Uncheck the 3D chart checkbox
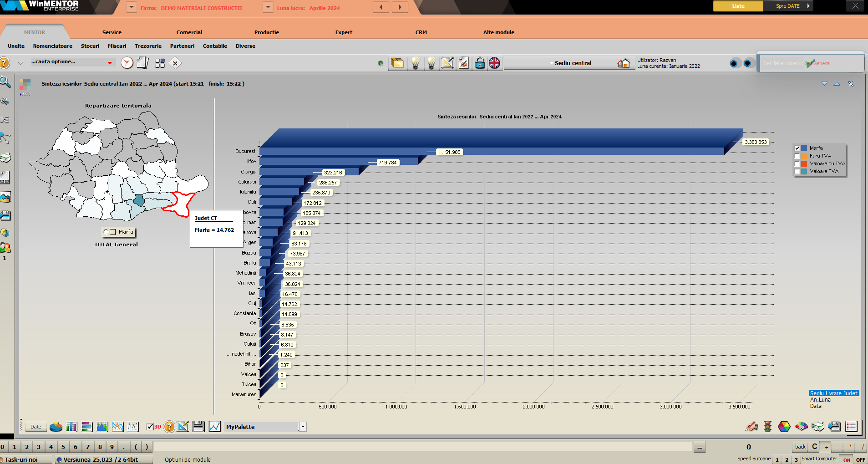Image resolution: width=868 pixels, height=464 pixels. [150, 427]
